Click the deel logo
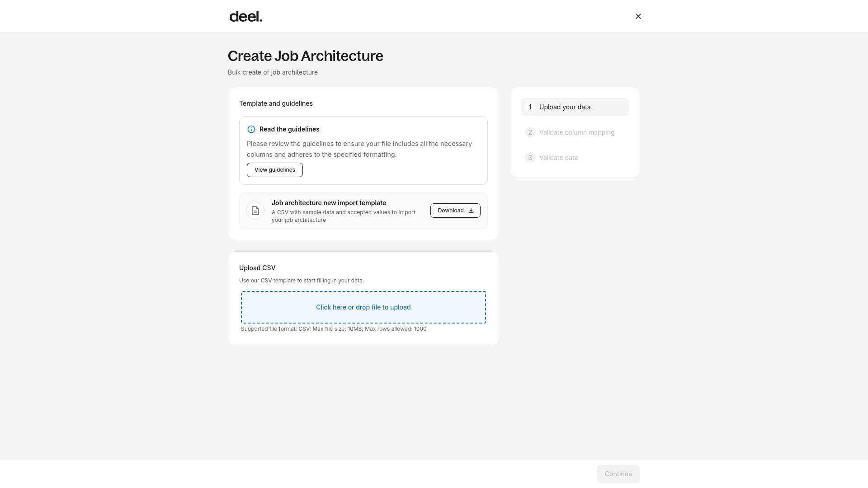The image size is (868, 488). [x=245, y=16]
